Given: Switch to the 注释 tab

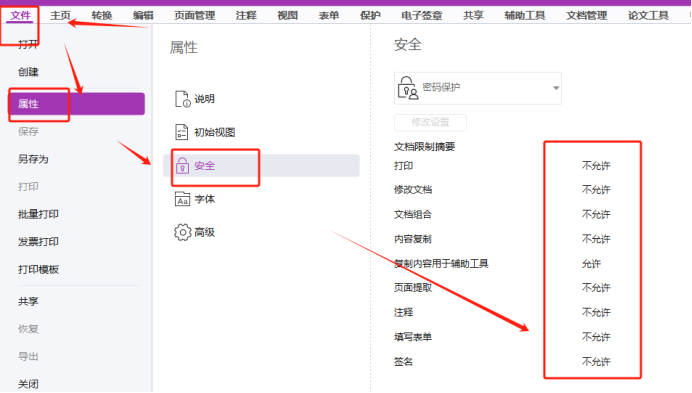Looking at the screenshot, I should click(246, 16).
